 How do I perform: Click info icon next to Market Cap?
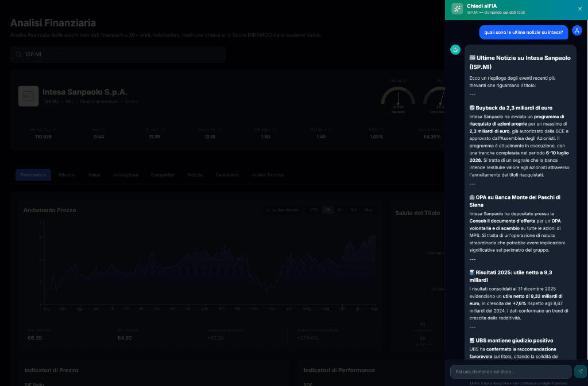coord(55,130)
